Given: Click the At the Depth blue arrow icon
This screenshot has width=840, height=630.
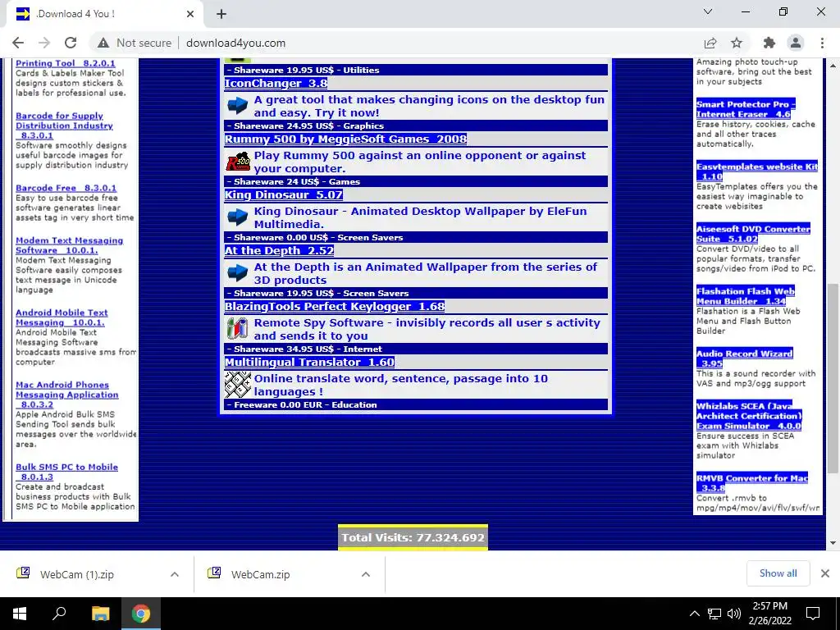Looking at the screenshot, I should coord(237,272).
